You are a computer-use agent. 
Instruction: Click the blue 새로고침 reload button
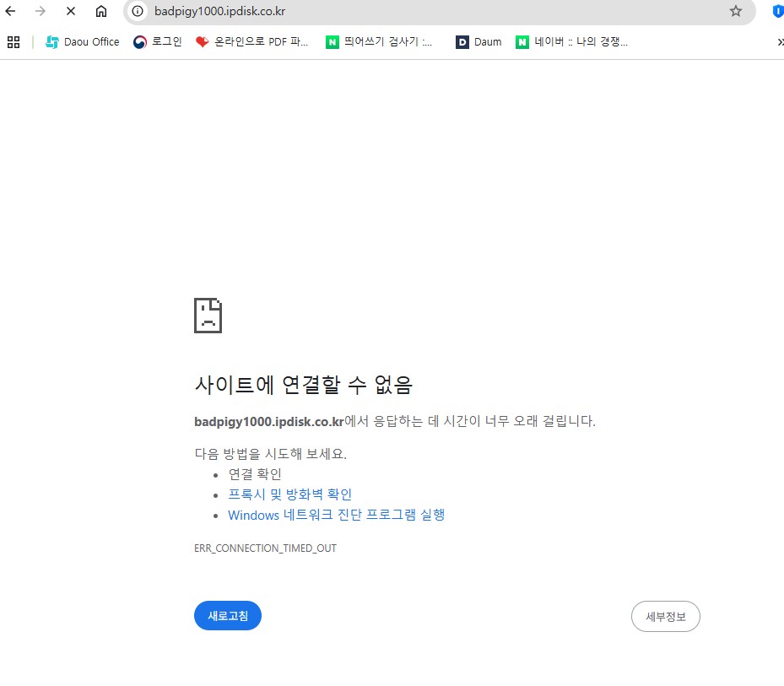point(228,615)
